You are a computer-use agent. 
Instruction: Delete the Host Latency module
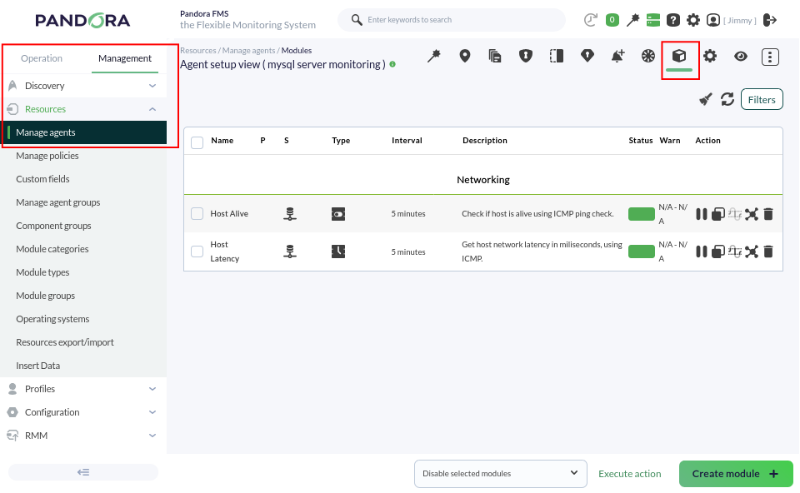tap(768, 251)
